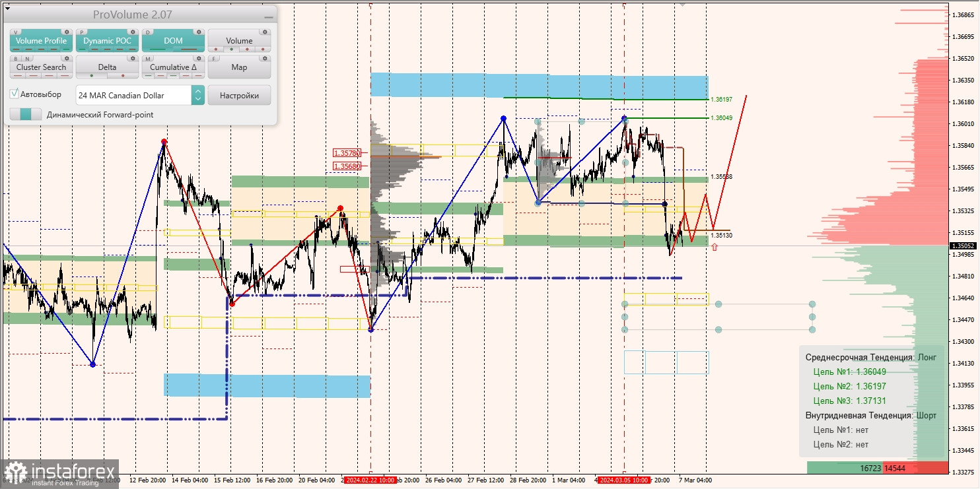Click Внутридневная Тенденция: Шорт line
980x489 pixels.
click(871, 415)
